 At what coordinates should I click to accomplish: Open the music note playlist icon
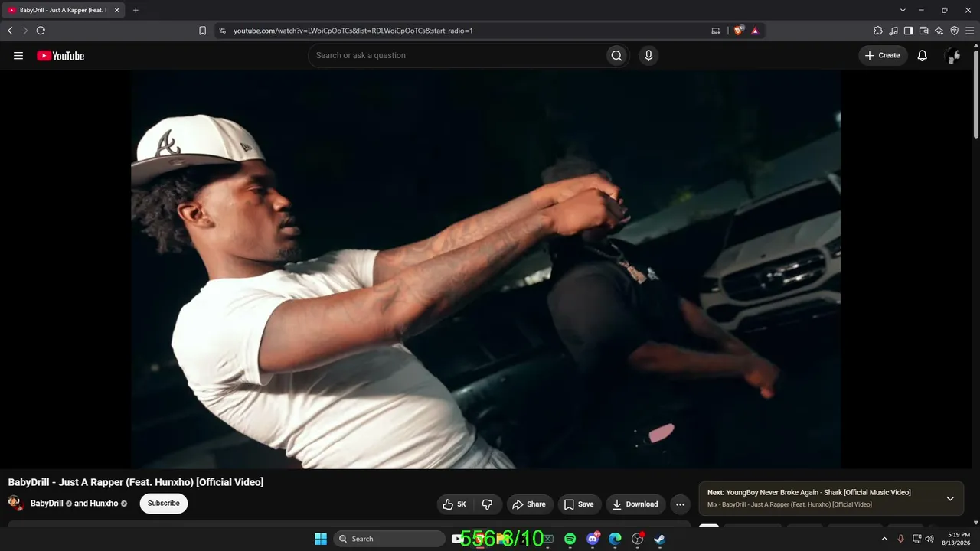pyautogui.click(x=893, y=31)
